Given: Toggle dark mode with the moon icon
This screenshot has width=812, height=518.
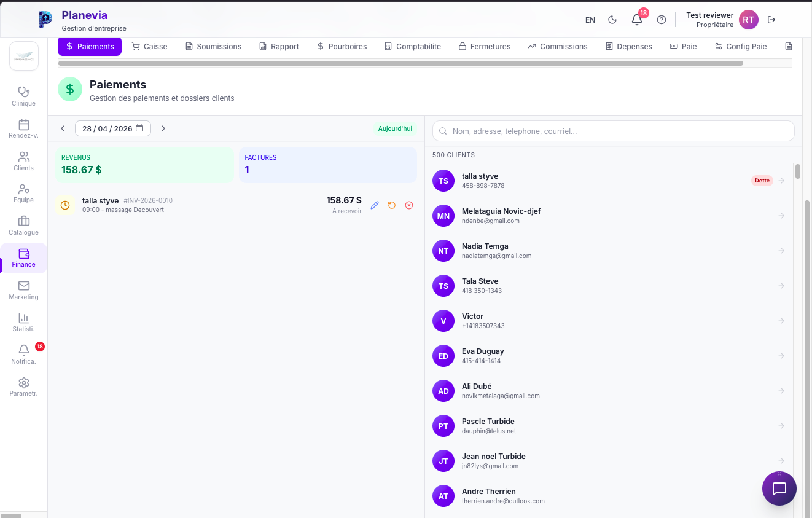Looking at the screenshot, I should coord(612,20).
